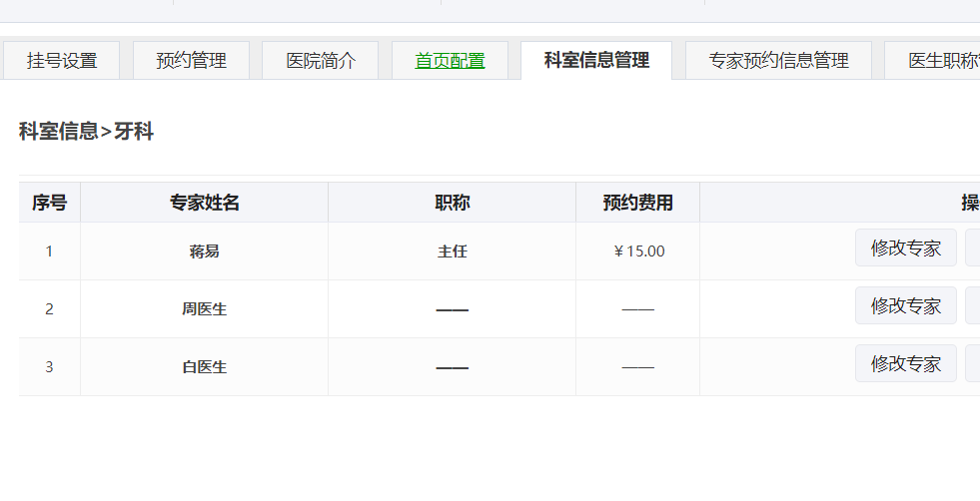This screenshot has height=501, width=980.
Task: Open the 医院简介 tab
Action: click(321, 61)
